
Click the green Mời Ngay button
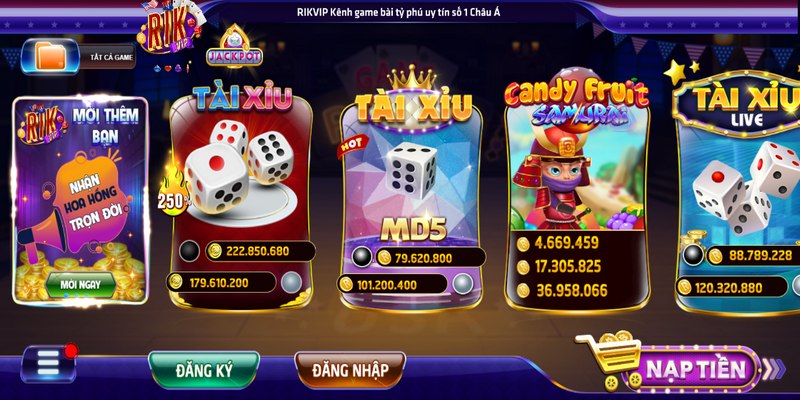point(81,285)
